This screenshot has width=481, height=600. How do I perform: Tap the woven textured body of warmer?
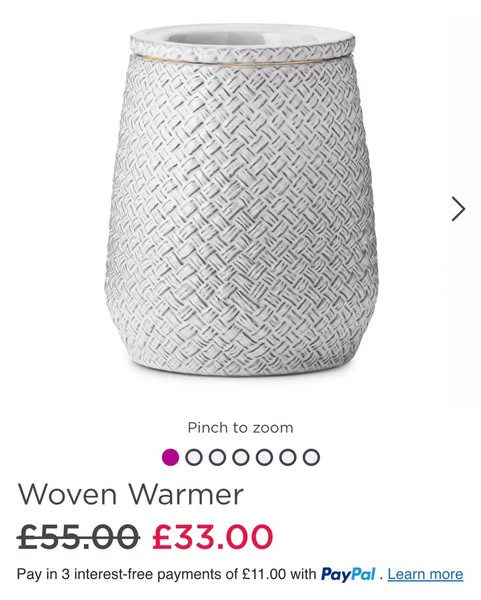point(241,214)
